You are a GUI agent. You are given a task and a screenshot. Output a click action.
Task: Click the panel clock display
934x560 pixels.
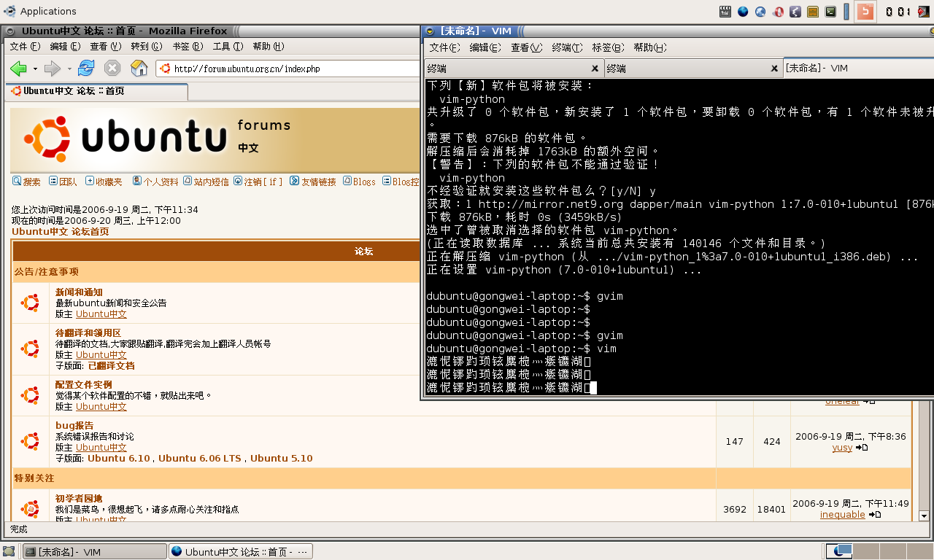pos(898,11)
